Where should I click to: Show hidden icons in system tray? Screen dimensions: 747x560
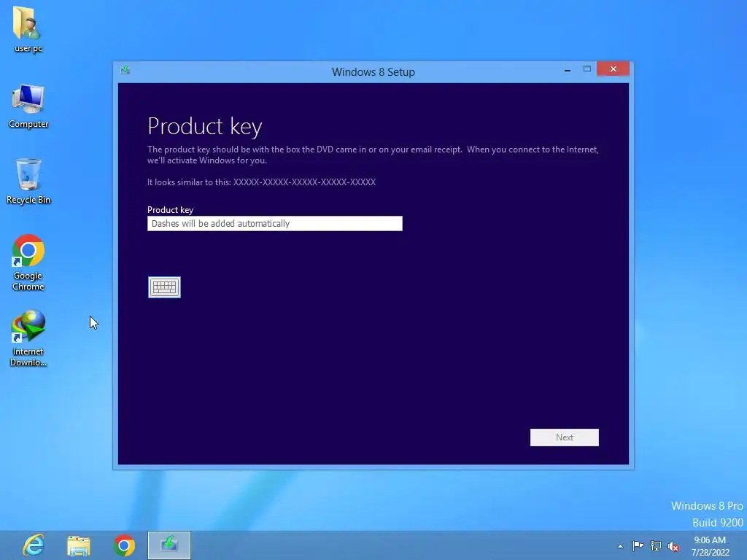coord(620,546)
